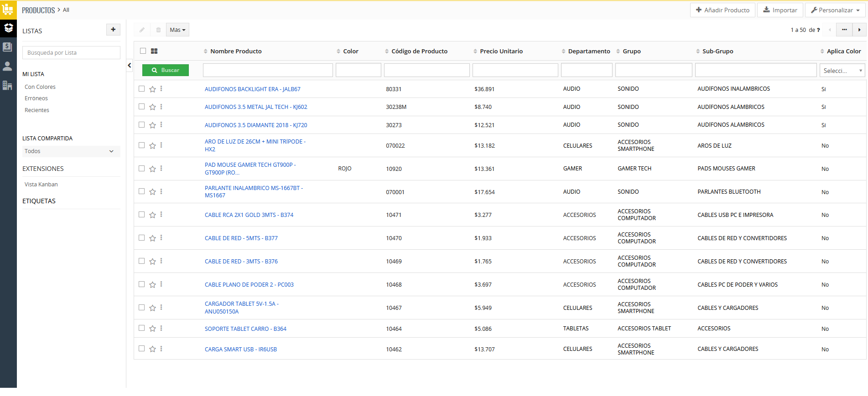Select the PAD MOUSE GAMER TECH checkbox
Viewport: 868px width, 396px height.
(142, 169)
